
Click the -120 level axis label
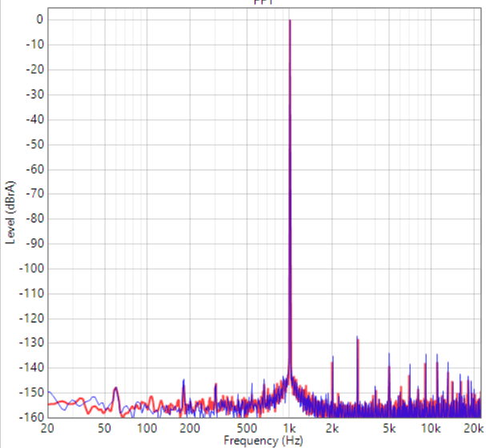coord(31,318)
